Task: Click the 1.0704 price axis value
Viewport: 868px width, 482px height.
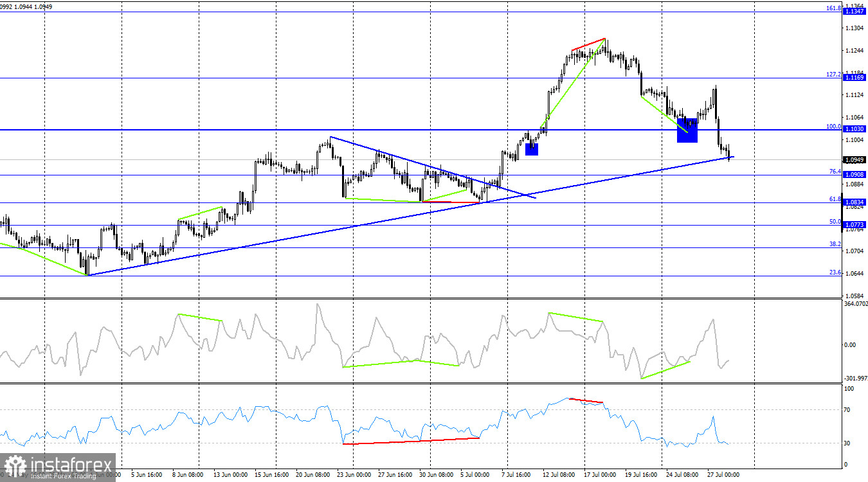Action: 855,251
